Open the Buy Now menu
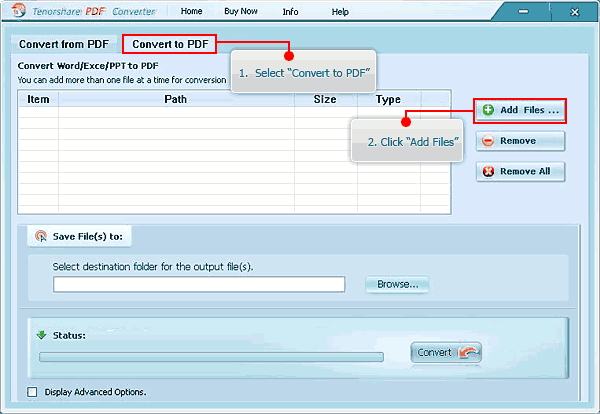The width and height of the screenshot is (600, 414). [x=241, y=11]
